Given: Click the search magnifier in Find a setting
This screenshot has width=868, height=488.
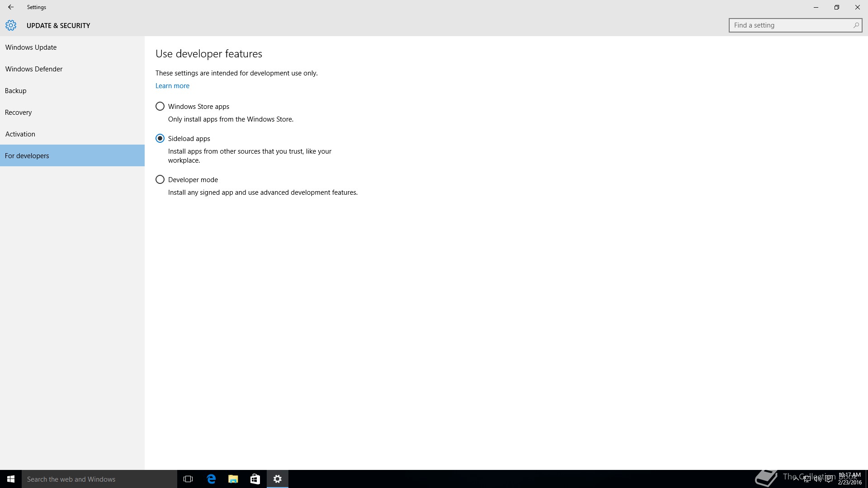Looking at the screenshot, I should pyautogui.click(x=856, y=25).
